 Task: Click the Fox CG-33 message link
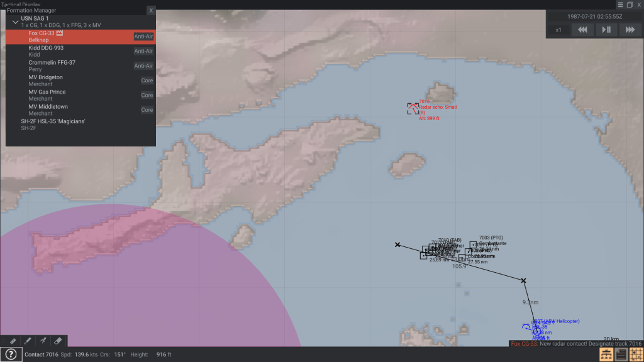523,344
